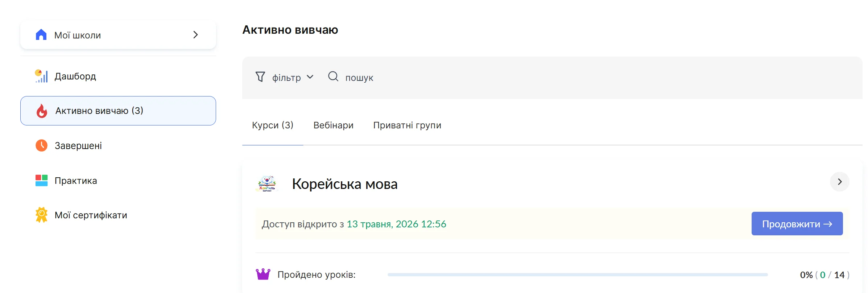Click the colored tiles Практика icon
The height and width of the screenshot is (293, 868).
[x=41, y=180]
